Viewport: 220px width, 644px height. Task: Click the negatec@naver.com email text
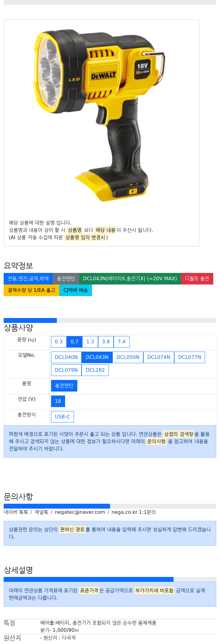(80, 512)
